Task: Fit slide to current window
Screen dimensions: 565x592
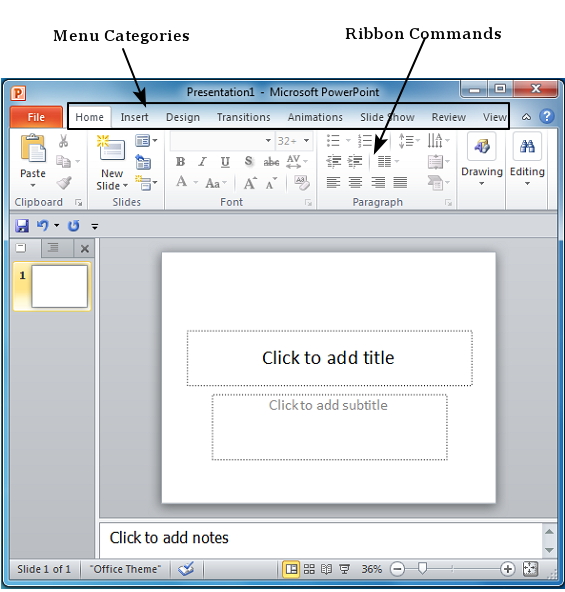Action: point(530,569)
